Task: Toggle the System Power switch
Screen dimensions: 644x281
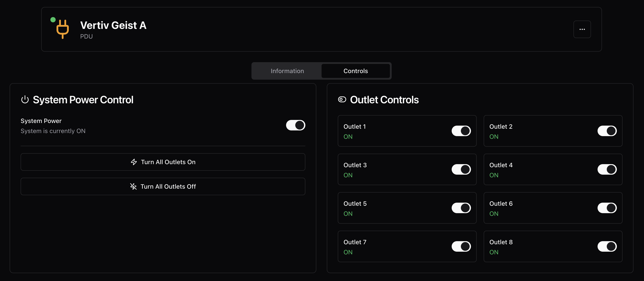Action: click(x=295, y=125)
